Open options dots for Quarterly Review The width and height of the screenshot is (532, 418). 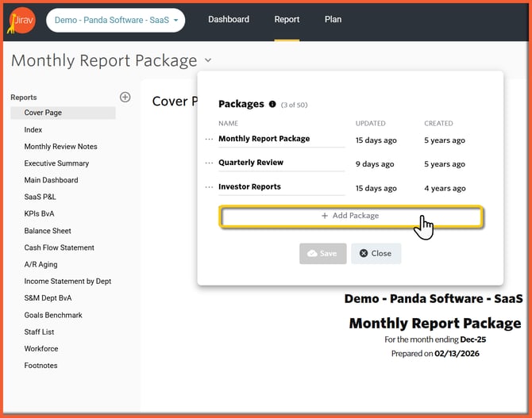coord(210,163)
